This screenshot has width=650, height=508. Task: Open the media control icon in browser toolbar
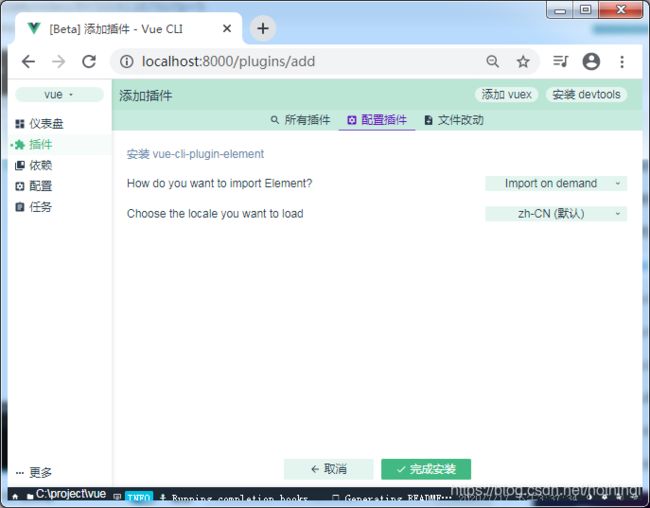[x=560, y=61]
